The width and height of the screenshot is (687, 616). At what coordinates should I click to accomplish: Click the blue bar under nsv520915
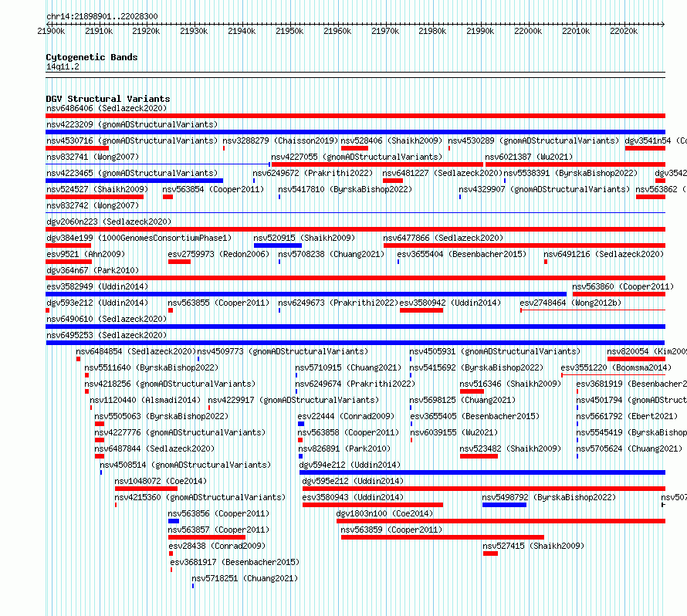click(277, 245)
